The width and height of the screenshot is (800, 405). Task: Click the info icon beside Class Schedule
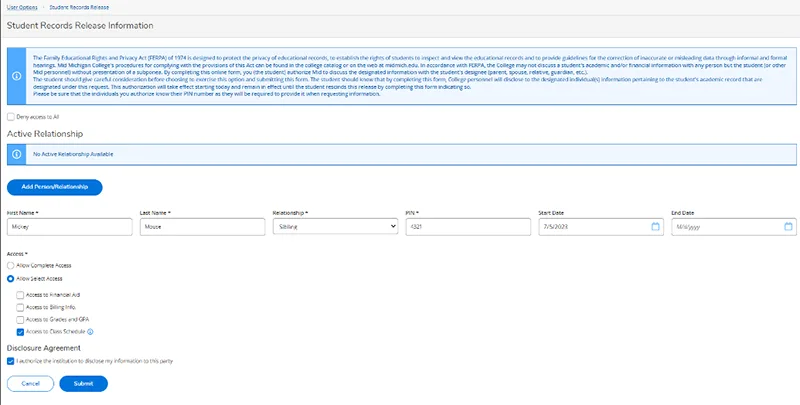tap(90, 332)
